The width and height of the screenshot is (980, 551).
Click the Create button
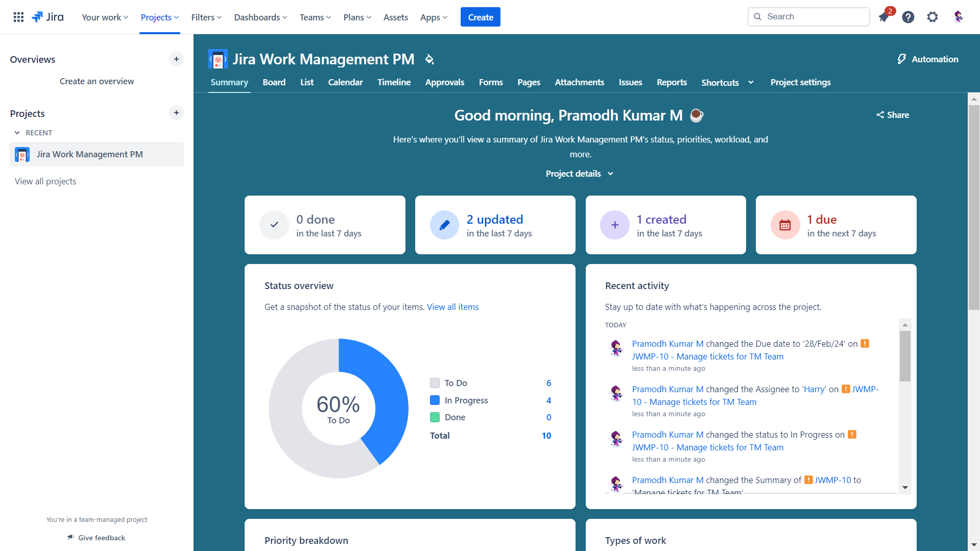coord(481,17)
